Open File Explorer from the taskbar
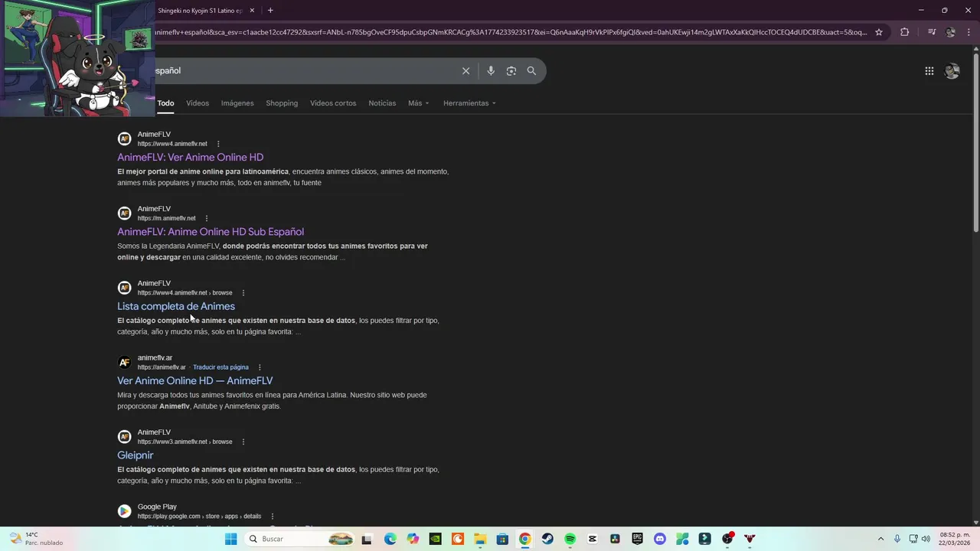Viewport: 980px width, 551px height. tap(480, 539)
